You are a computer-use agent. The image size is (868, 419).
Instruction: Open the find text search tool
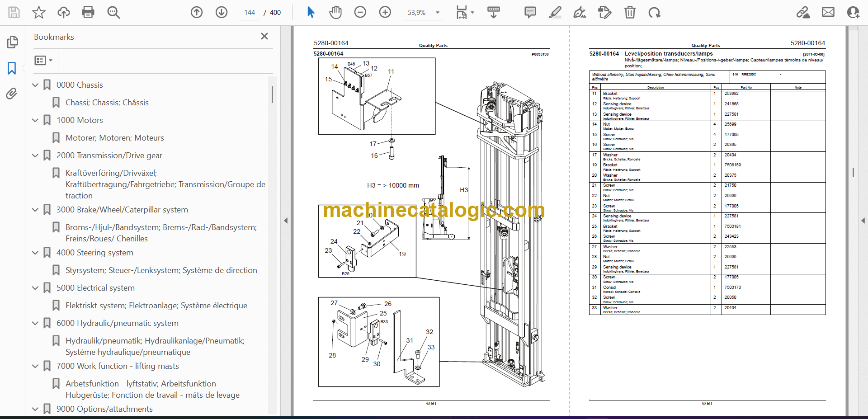113,12
